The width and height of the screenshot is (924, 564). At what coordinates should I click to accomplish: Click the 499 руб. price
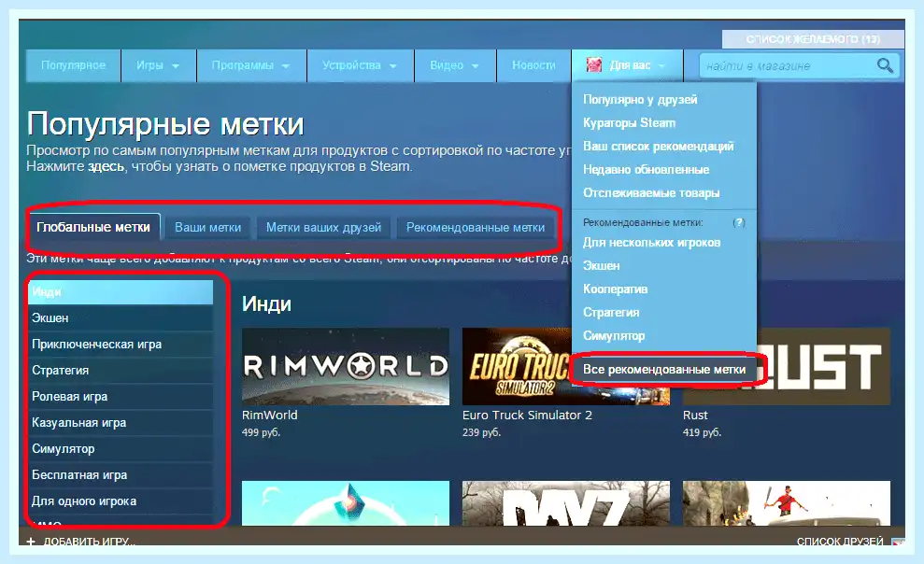coord(261,432)
